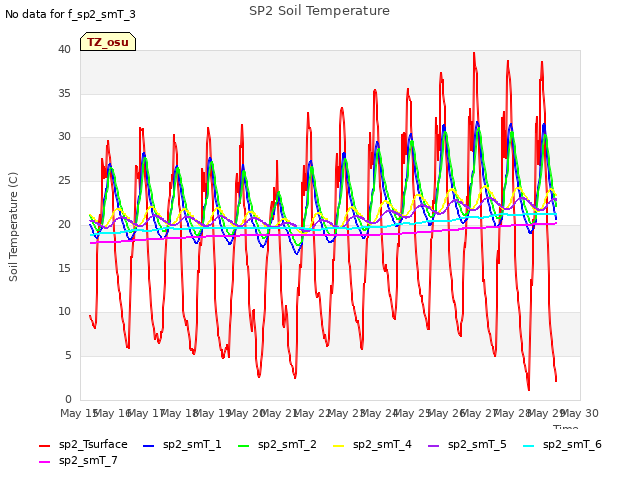This screenshot has height=480, width=640.
Task: Click the 40 y-axis tick label
Action: pos(64,49)
